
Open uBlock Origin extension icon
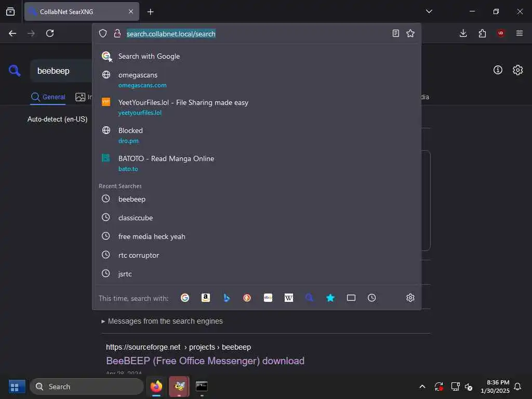click(500, 33)
